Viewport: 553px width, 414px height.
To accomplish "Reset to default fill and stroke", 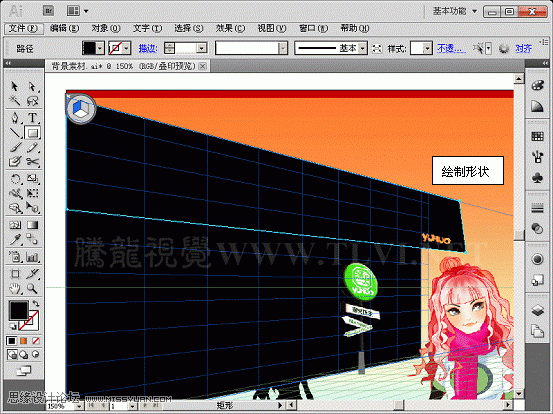I will pyautogui.click(x=13, y=326).
